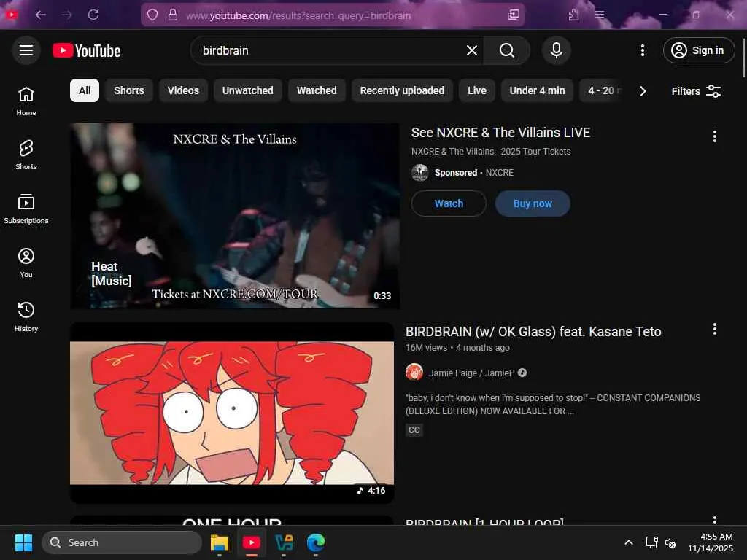Click the NXCRE channel avatar
The width and height of the screenshot is (747, 560).
tap(419, 172)
